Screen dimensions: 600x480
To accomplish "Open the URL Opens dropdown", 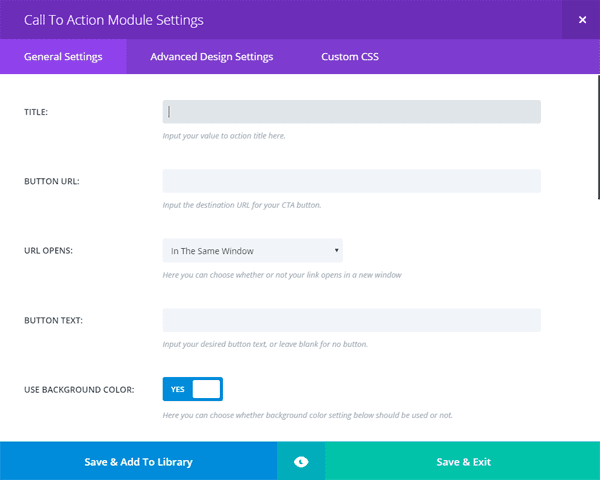I will 253,251.
